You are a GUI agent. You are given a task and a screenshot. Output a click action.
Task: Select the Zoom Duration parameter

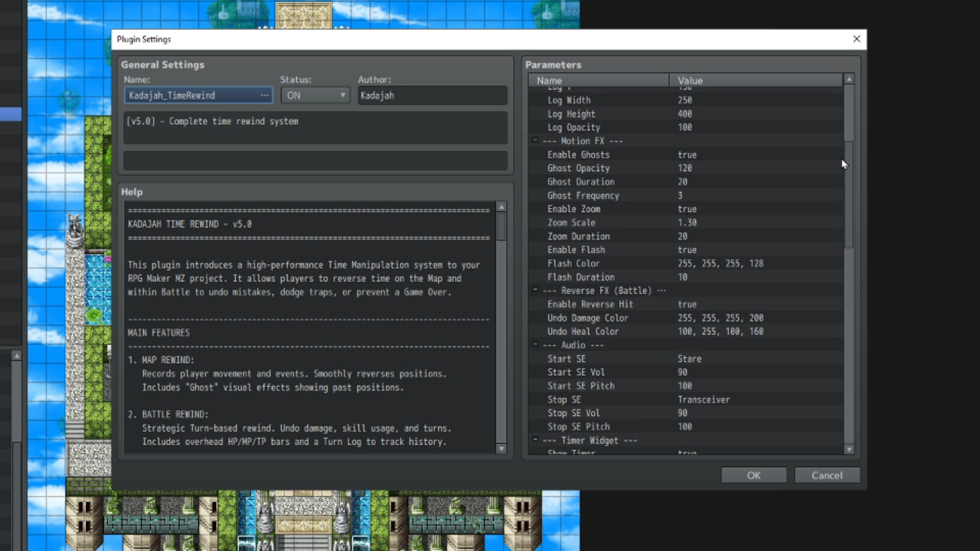(685, 236)
